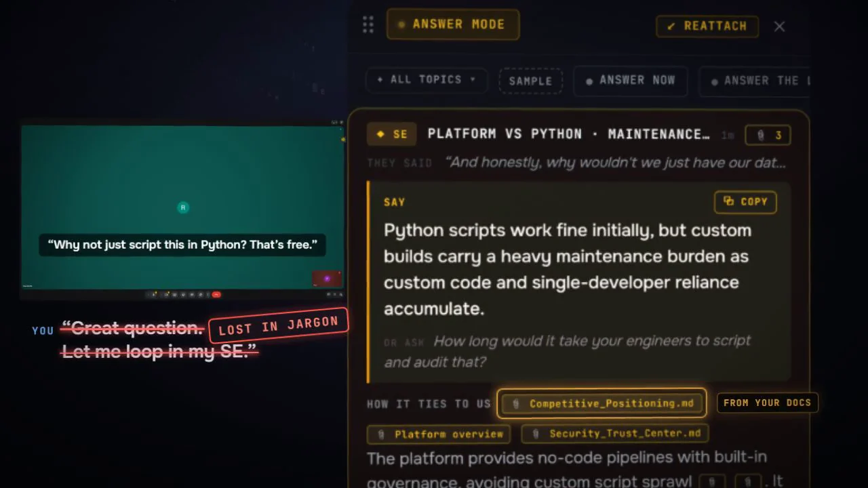The width and height of the screenshot is (868, 488).
Task: Click the 1m timestamp on the card
Action: click(728, 136)
